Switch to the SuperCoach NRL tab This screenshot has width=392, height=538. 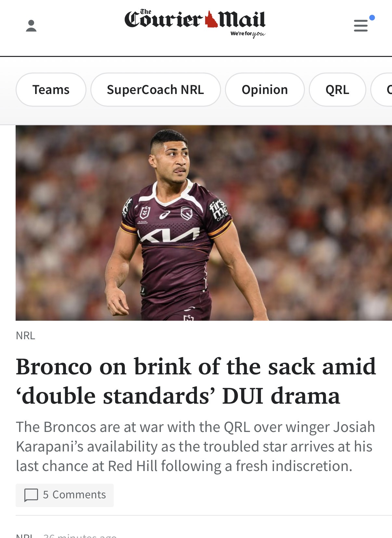coord(155,89)
